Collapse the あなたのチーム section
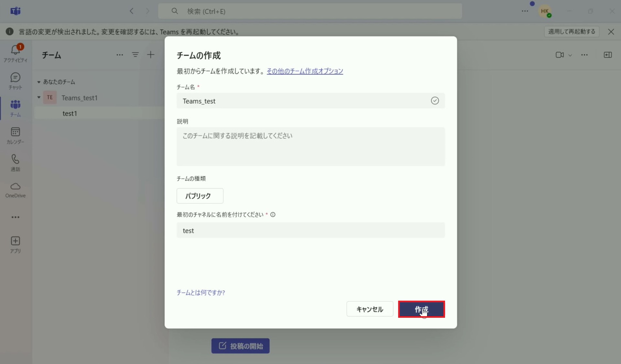Viewport: 621px width, 364px height. (38, 82)
